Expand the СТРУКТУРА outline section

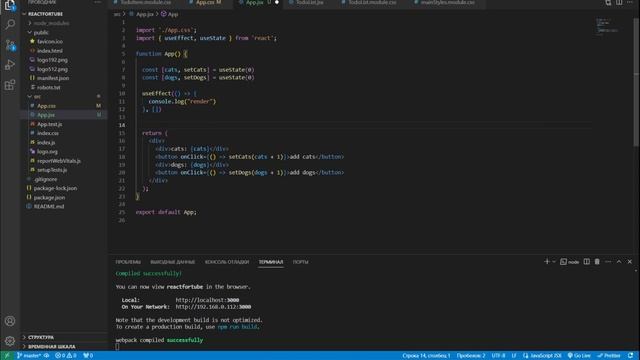[41, 337]
